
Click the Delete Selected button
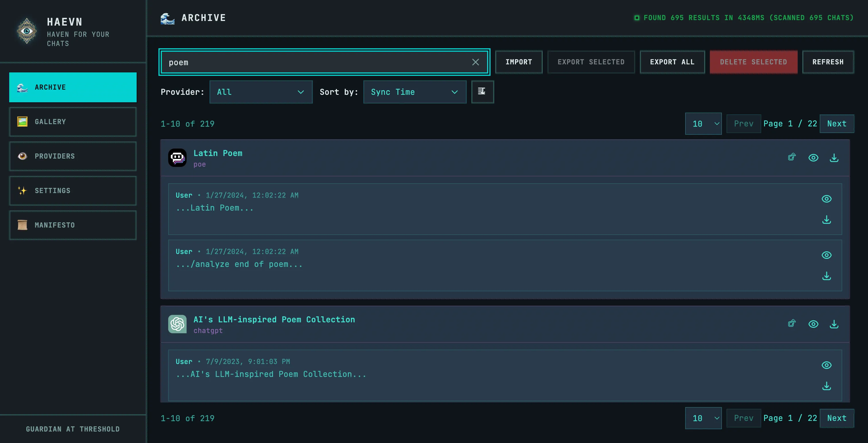753,62
